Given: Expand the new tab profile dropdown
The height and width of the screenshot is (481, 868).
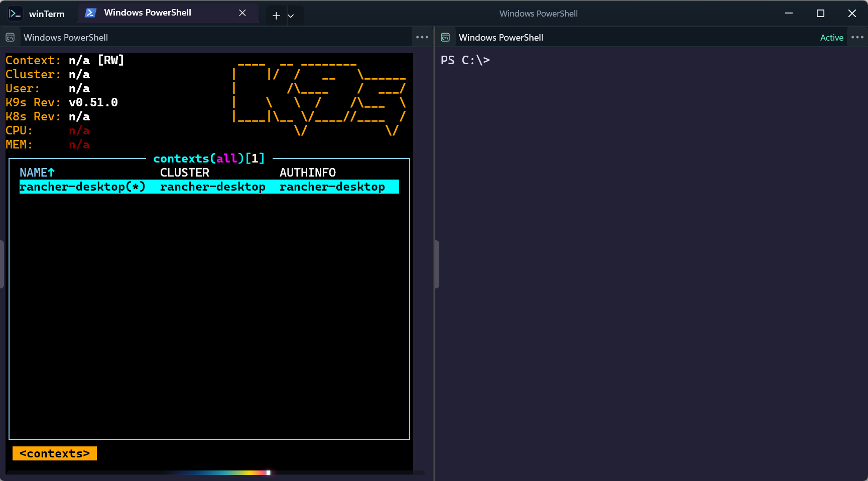Looking at the screenshot, I should tap(291, 16).
